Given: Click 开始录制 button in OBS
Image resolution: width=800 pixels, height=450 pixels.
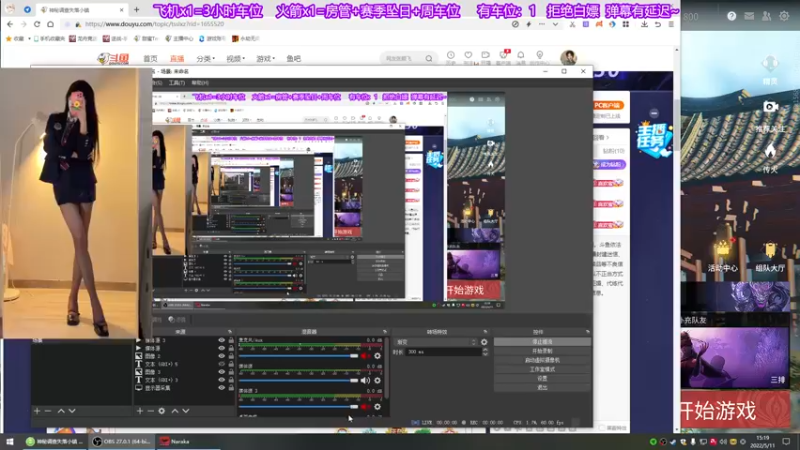Looking at the screenshot, I should tap(542, 351).
